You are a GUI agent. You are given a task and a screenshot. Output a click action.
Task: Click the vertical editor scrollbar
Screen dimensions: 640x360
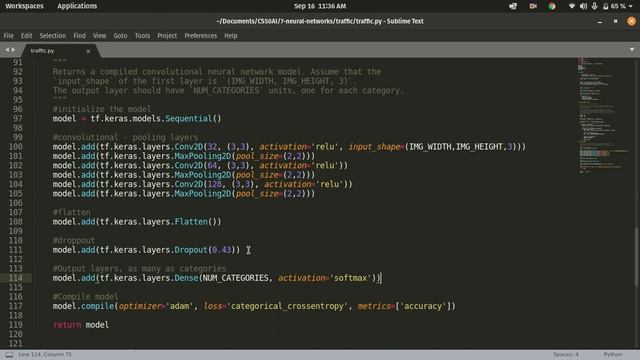[637, 256]
